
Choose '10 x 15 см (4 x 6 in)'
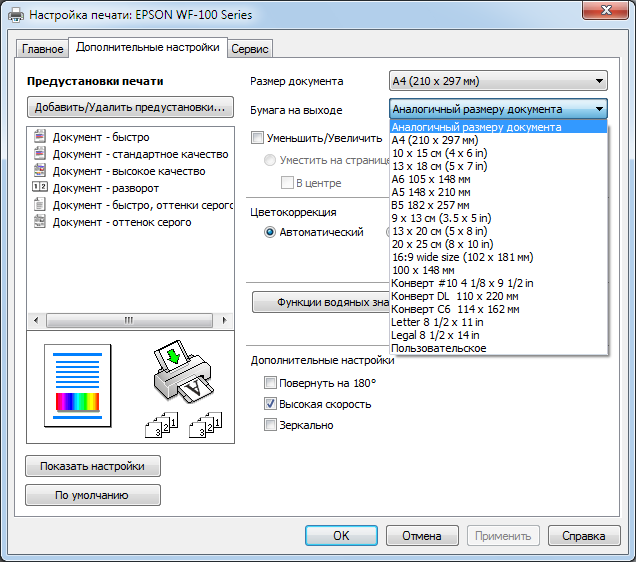498,153
